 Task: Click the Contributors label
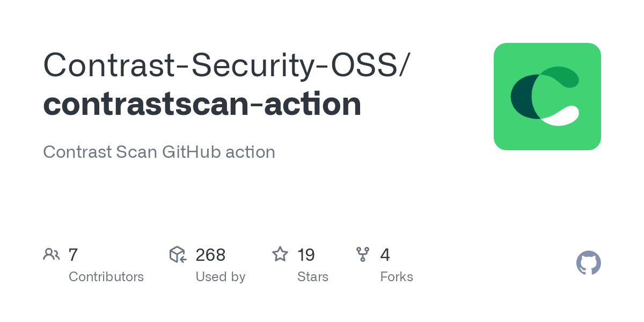[x=106, y=277]
